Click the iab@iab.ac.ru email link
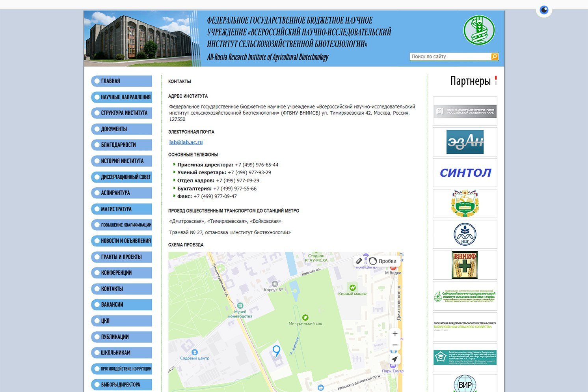 point(186,142)
